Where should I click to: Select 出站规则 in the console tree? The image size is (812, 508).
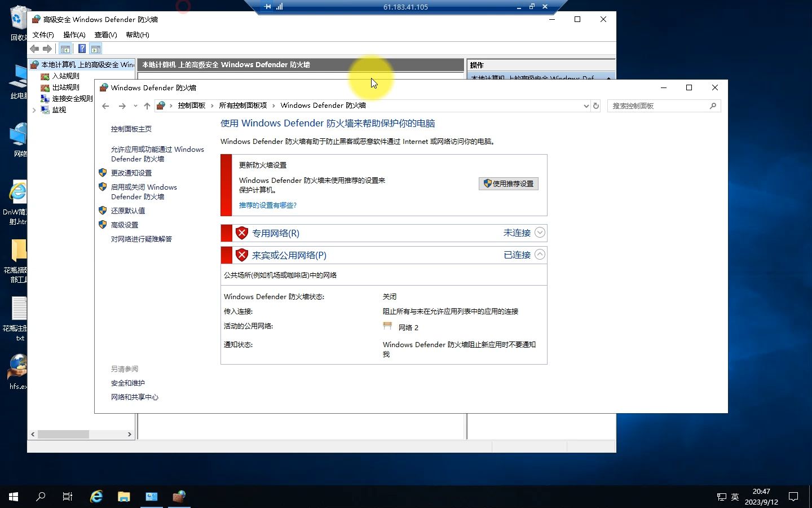point(65,87)
